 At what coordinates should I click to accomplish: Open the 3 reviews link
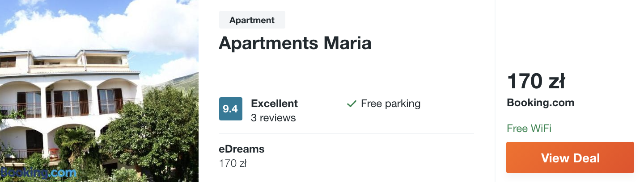point(273,118)
